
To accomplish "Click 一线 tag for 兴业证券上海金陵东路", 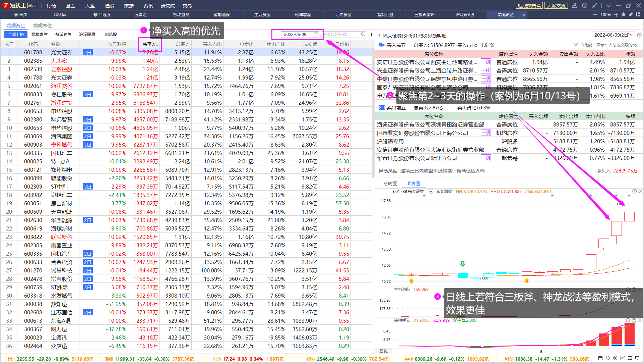I will pos(486,70).
